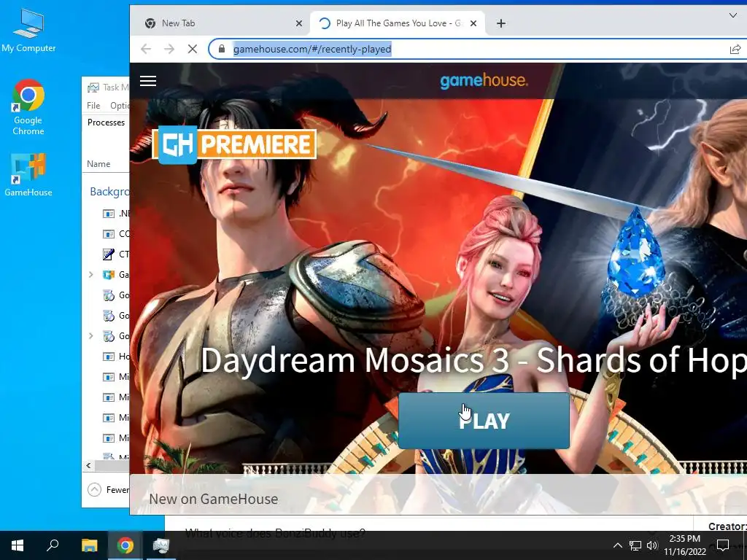Open the taskbar clock and date

click(685, 545)
